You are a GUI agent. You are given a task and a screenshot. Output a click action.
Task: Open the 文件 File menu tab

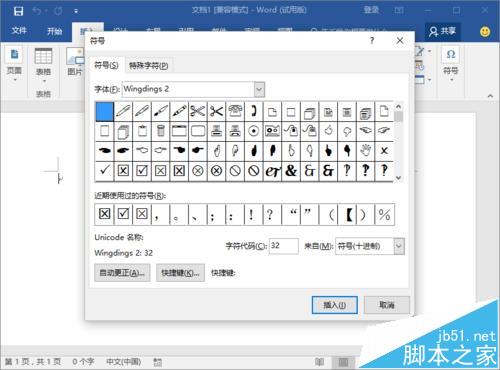[19, 31]
